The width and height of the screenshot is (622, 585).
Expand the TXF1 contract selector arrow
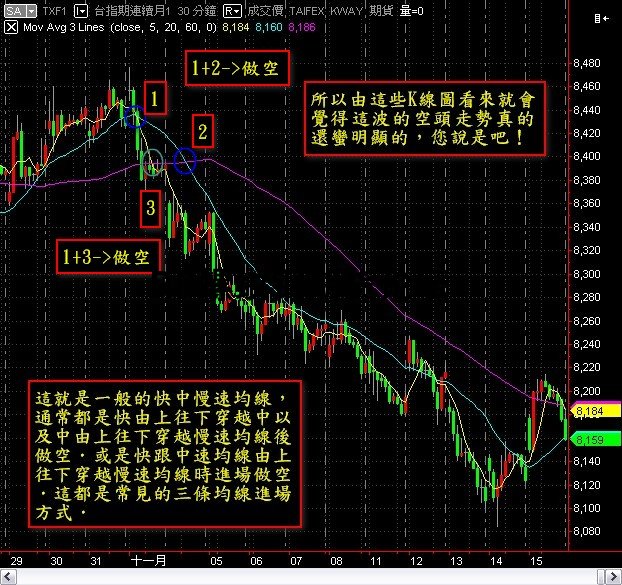80,11
